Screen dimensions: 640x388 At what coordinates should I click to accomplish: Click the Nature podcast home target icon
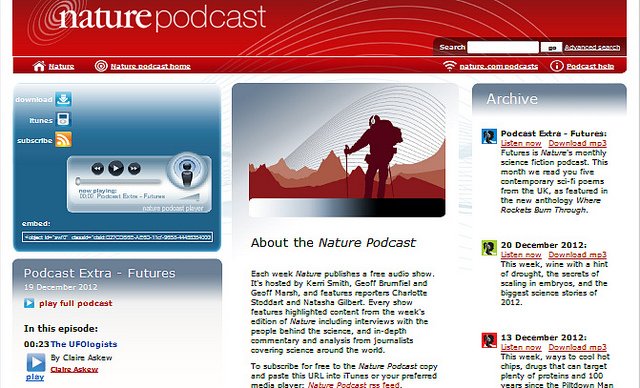[x=101, y=66]
